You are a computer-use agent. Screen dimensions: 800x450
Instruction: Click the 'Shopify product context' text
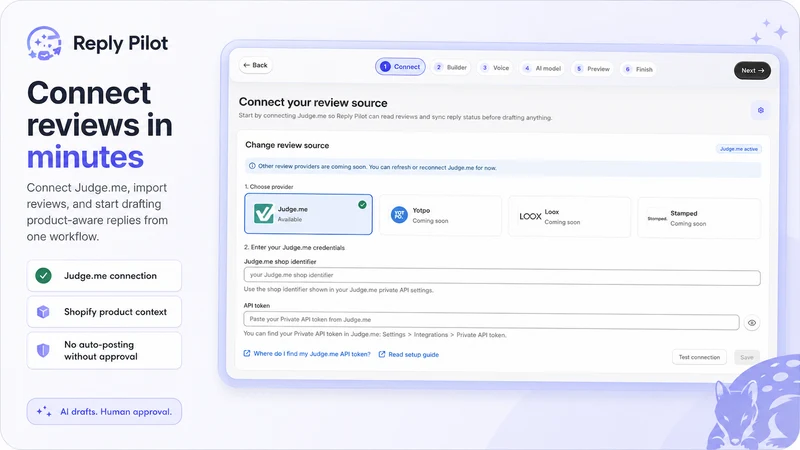pyautogui.click(x=115, y=312)
